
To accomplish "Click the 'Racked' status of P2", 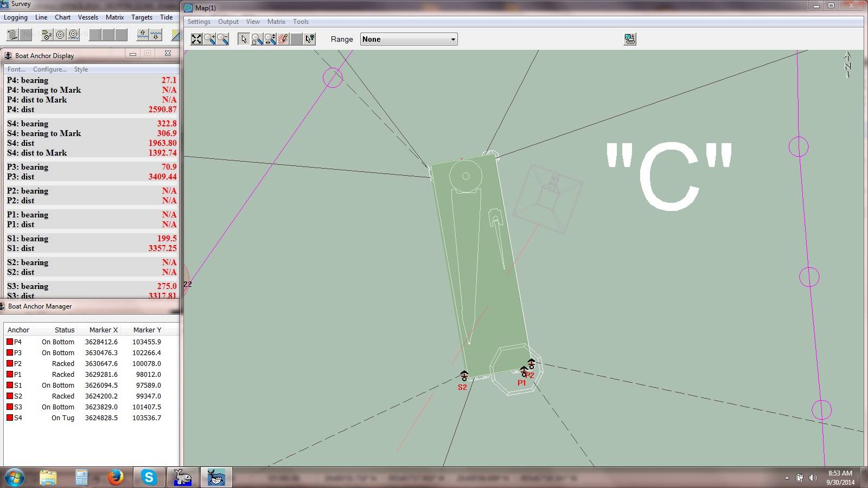I will [63, 364].
